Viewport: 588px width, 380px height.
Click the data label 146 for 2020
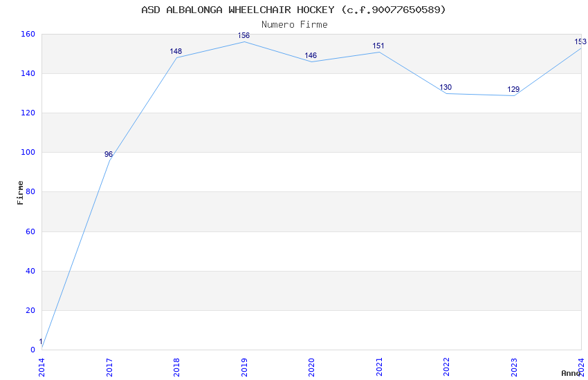(x=311, y=55)
